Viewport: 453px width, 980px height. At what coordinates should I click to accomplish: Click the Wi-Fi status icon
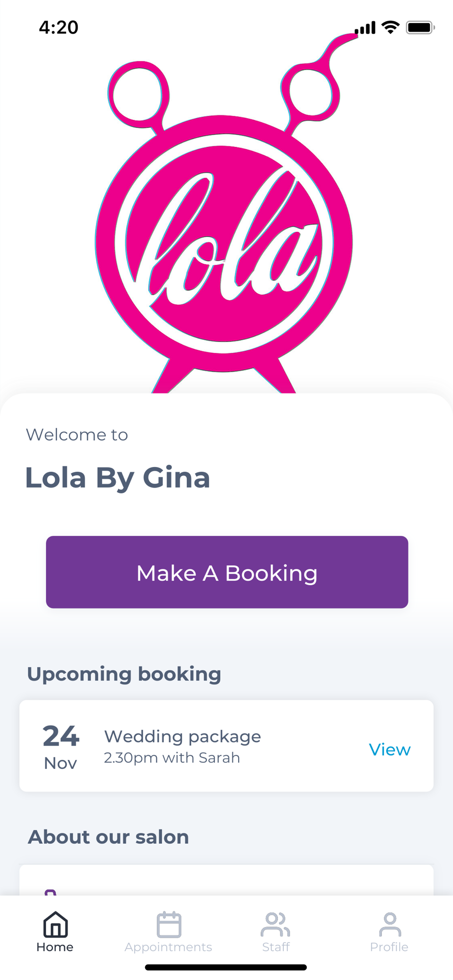tap(391, 27)
